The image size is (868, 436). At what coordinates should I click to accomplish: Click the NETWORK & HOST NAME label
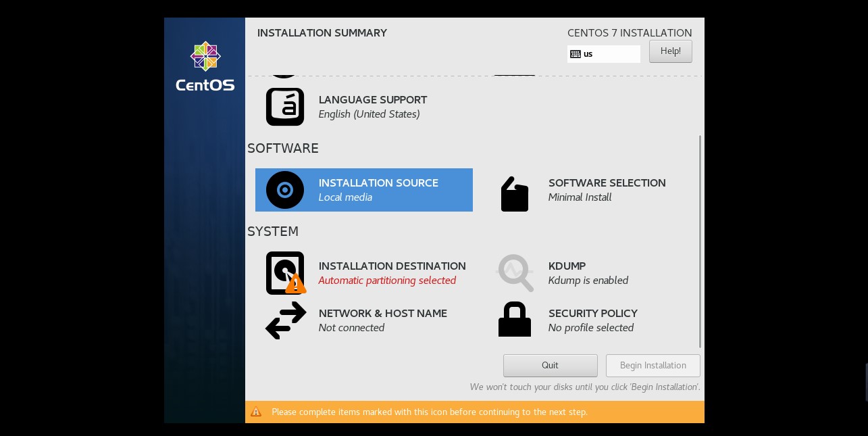click(383, 313)
